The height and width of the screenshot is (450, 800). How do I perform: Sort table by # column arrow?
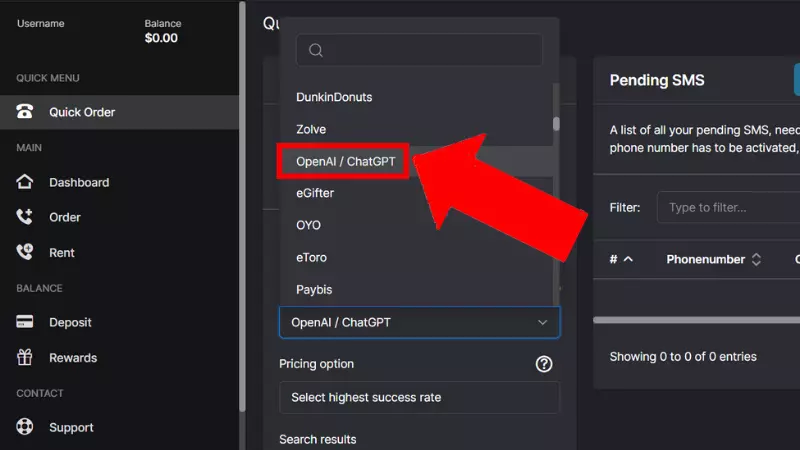(628, 259)
